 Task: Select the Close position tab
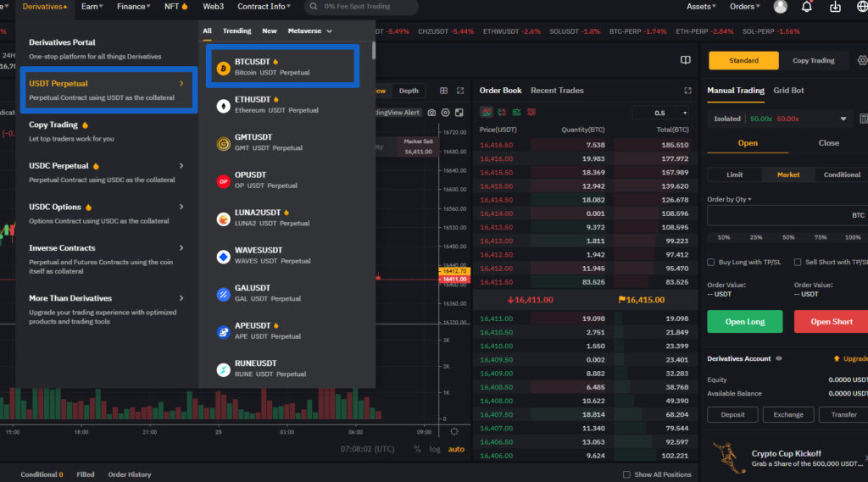pos(829,143)
